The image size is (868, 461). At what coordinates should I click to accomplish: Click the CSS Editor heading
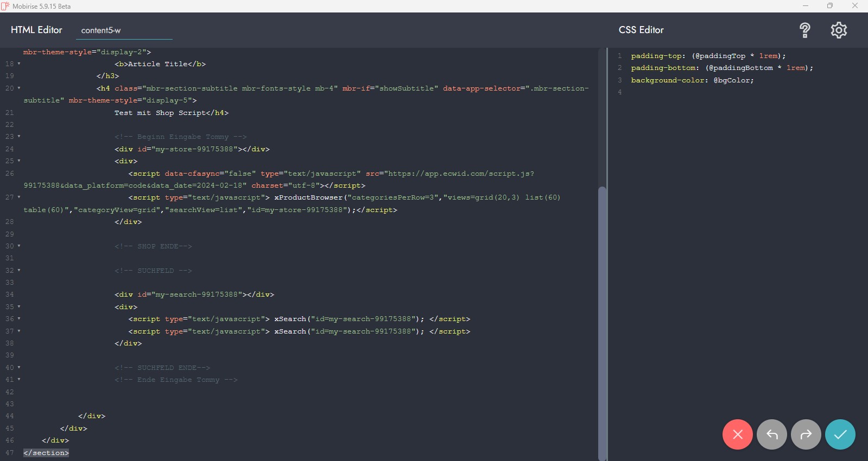point(641,30)
